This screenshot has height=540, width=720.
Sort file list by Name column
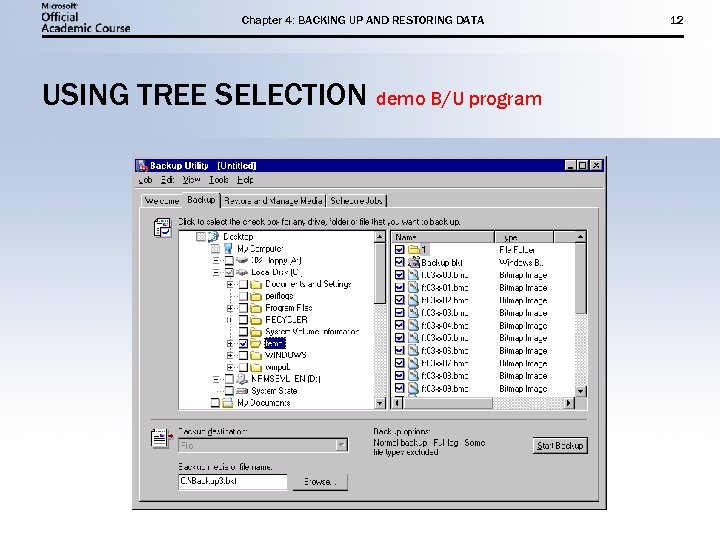[x=443, y=237]
